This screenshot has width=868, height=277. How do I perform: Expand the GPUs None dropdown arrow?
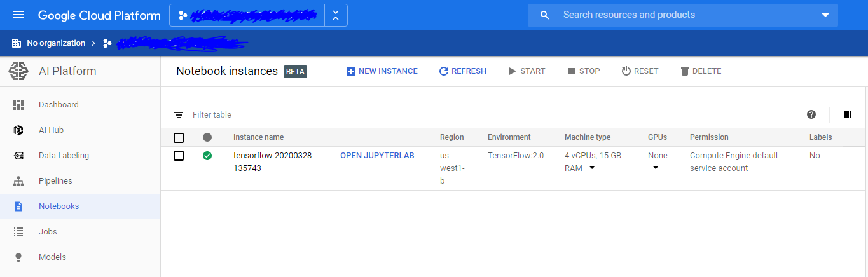tap(655, 168)
